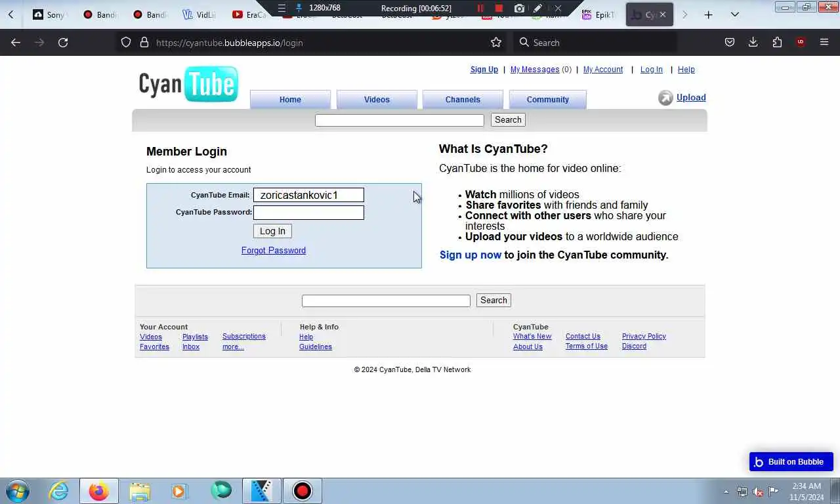Click the taskbar clock showing 2:34 AM
Image resolution: width=840 pixels, height=504 pixels.
point(807,492)
